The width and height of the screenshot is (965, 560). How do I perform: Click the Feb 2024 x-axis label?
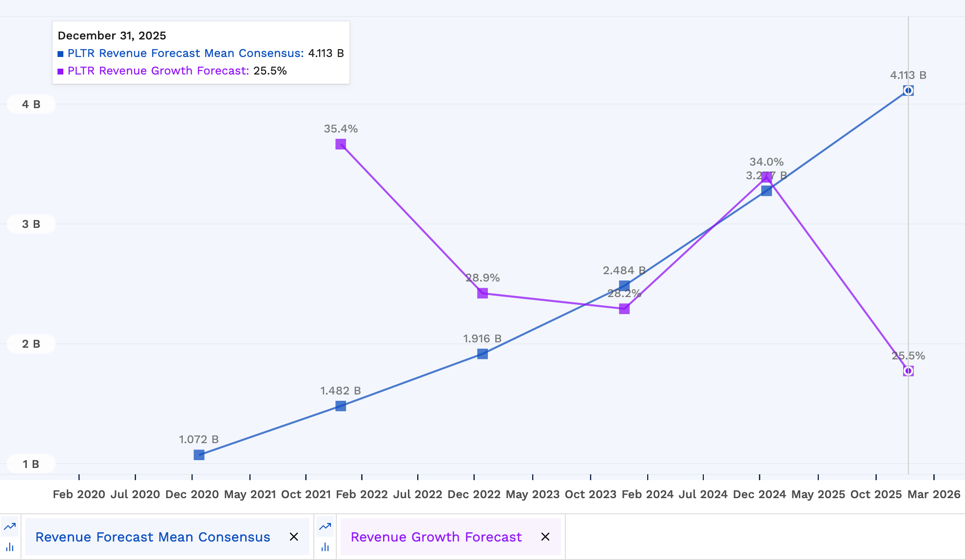[x=648, y=494]
